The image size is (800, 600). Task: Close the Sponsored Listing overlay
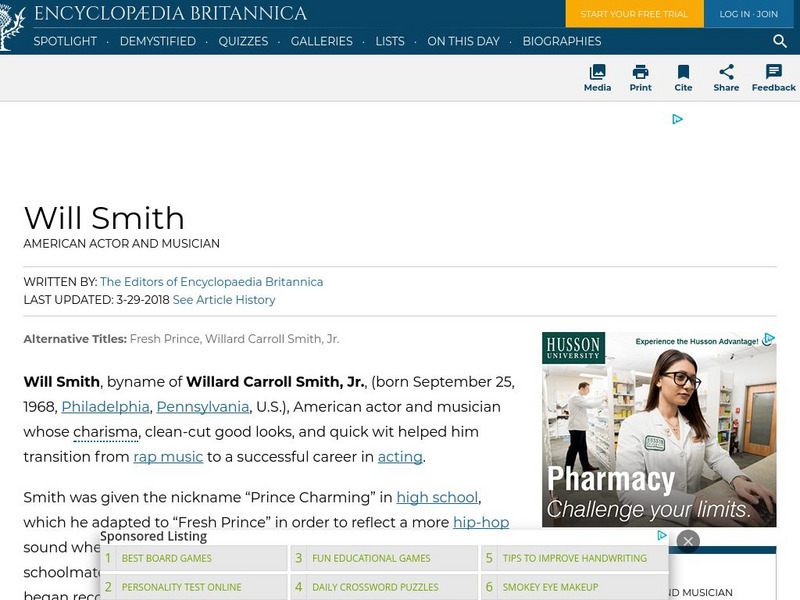point(687,541)
